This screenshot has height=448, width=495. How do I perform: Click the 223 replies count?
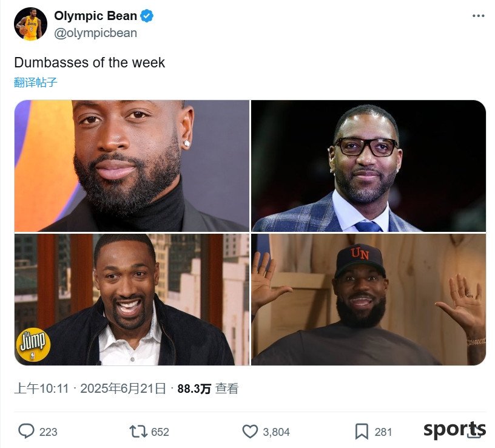49,432
